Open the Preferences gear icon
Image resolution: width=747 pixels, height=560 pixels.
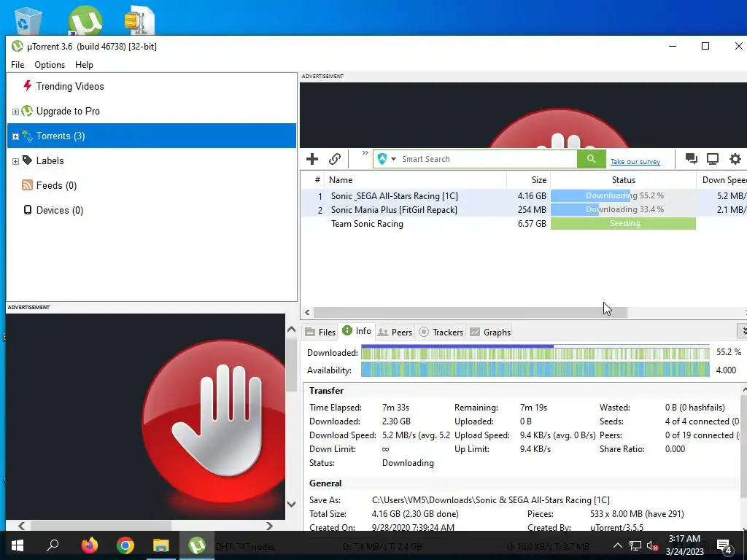[x=735, y=158]
